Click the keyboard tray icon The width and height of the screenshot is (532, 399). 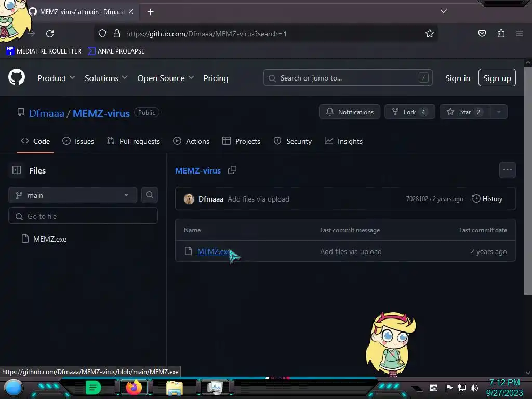coord(433,388)
